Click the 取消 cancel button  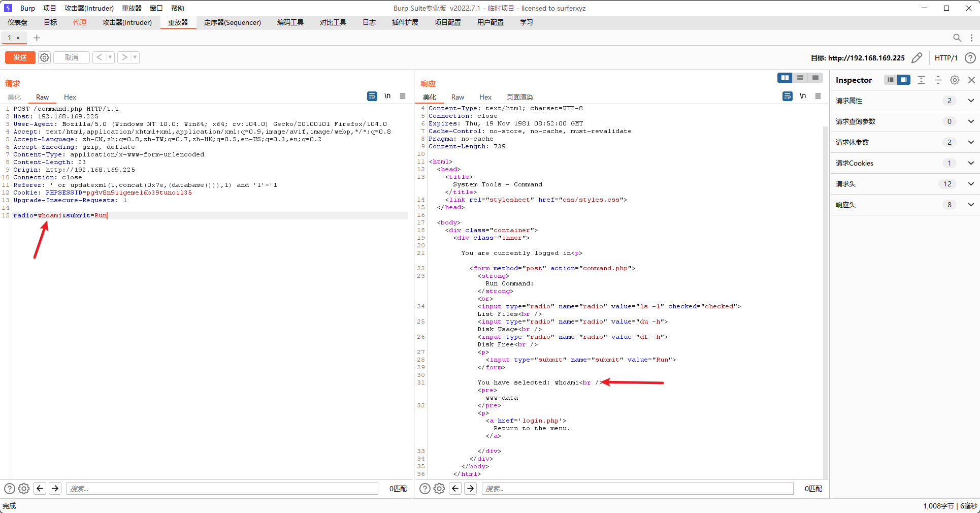[72, 57]
